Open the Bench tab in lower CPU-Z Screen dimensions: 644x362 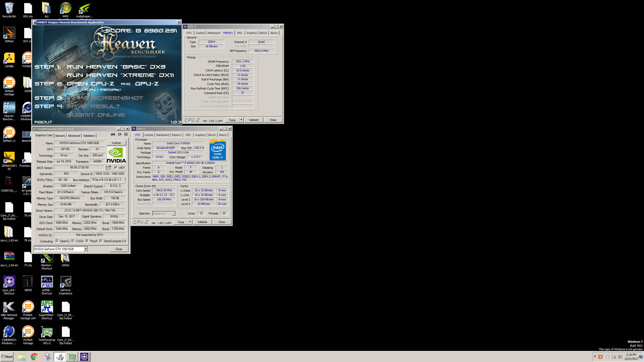(212, 135)
